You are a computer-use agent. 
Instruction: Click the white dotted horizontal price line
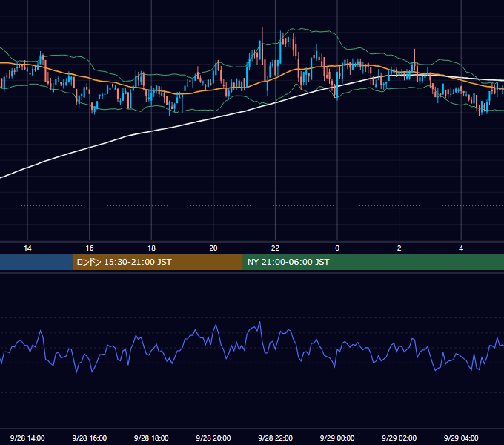coord(252,205)
